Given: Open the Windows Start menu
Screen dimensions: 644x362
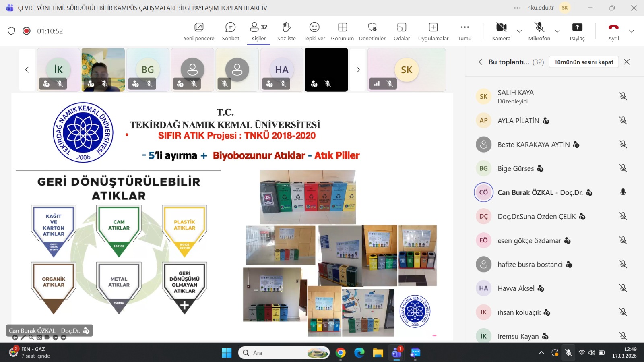Looking at the screenshot, I should [227, 353].
